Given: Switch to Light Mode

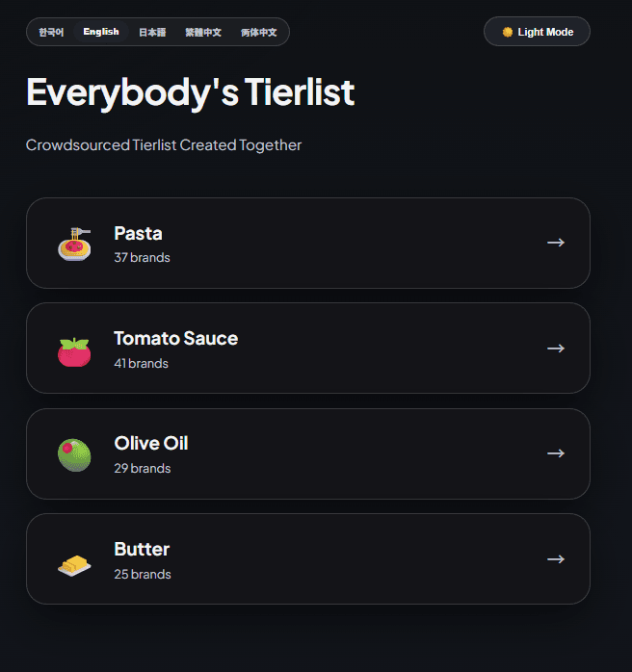Looking at the screenshot, I should pos(537,32).
